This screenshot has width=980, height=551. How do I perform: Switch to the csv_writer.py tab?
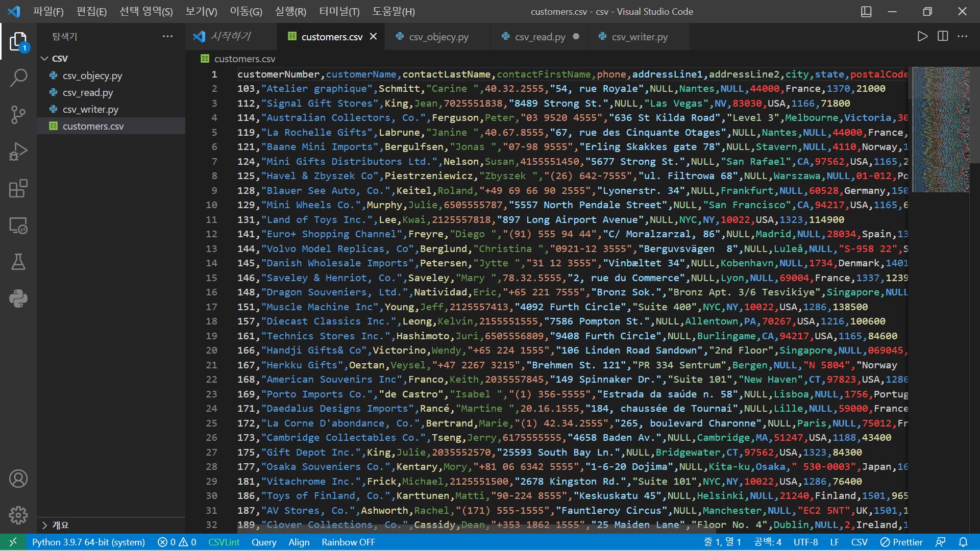639,37
